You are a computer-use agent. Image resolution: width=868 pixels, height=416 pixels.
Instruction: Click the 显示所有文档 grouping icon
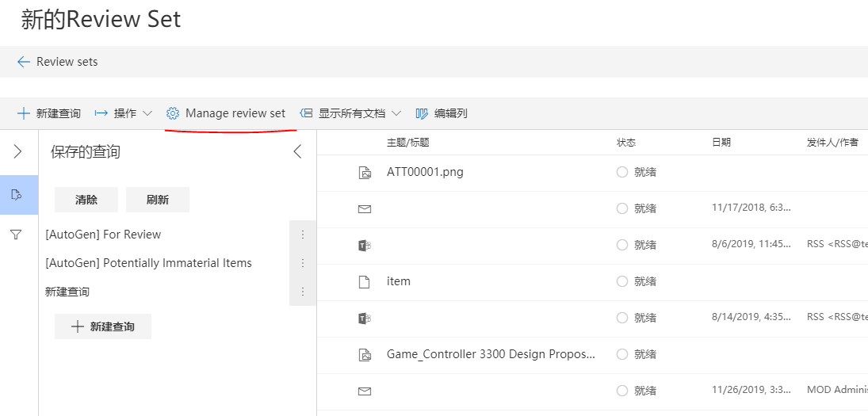[x=306, y=113]
